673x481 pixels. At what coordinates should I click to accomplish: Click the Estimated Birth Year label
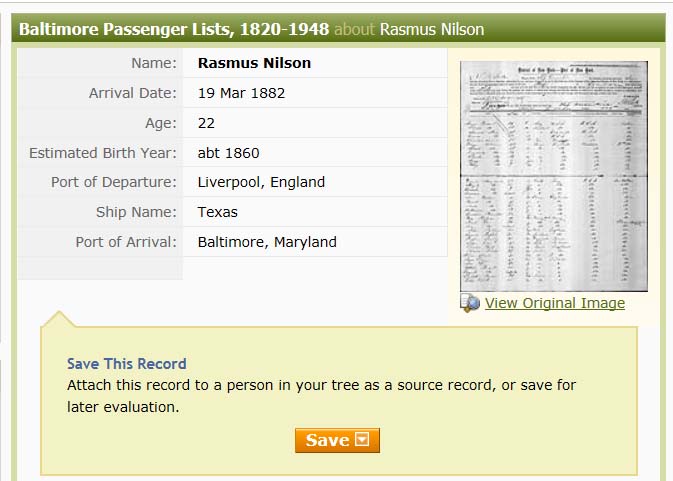[103, 153]
